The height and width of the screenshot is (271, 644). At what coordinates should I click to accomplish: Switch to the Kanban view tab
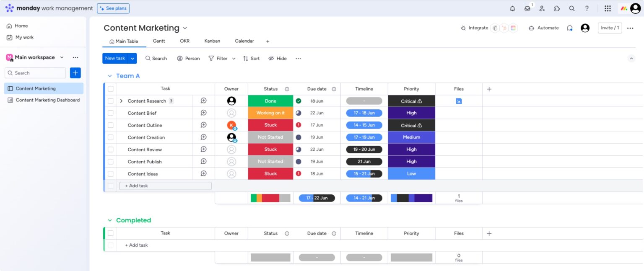coord(212,41)
